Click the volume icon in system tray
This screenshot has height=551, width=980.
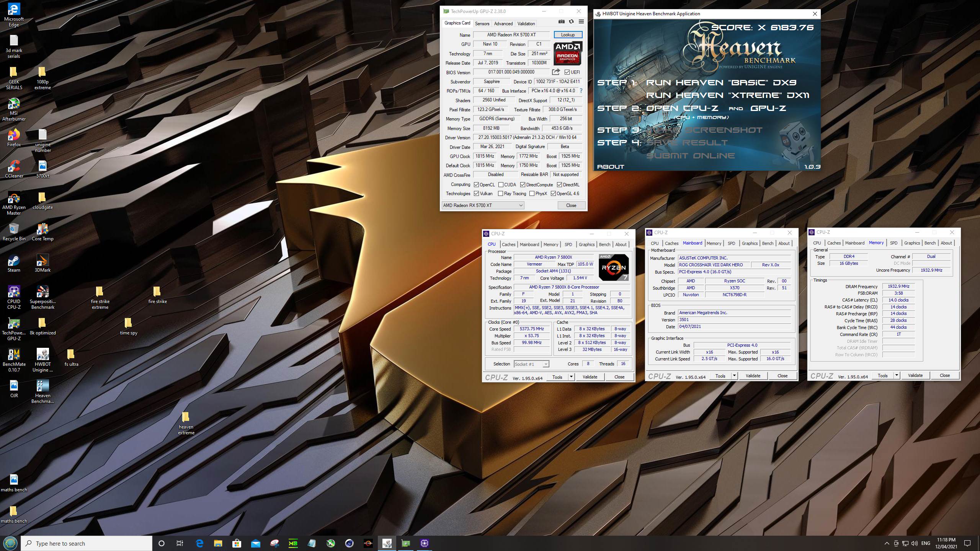coord(914,543)
